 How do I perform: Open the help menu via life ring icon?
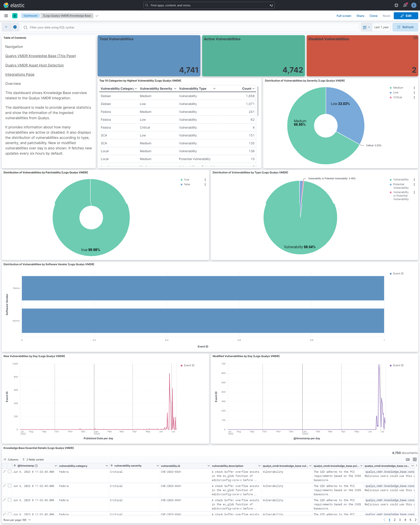[x=396, y=5]
